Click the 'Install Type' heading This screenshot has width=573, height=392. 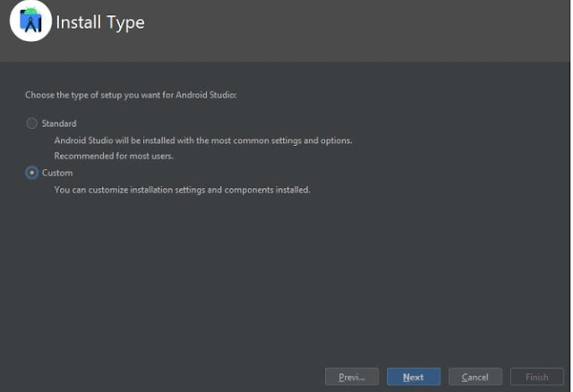coord(100,22)
